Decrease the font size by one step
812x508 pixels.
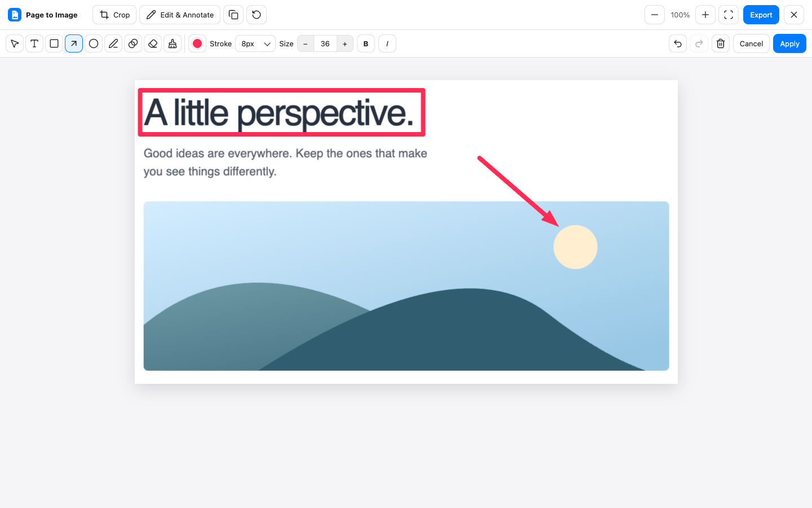[306, 43]
